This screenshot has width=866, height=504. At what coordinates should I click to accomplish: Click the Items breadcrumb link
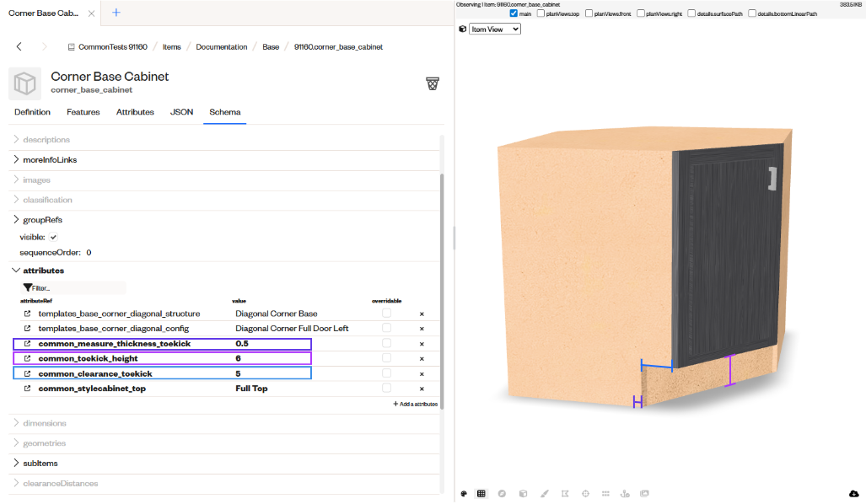[x=172, y=47]
